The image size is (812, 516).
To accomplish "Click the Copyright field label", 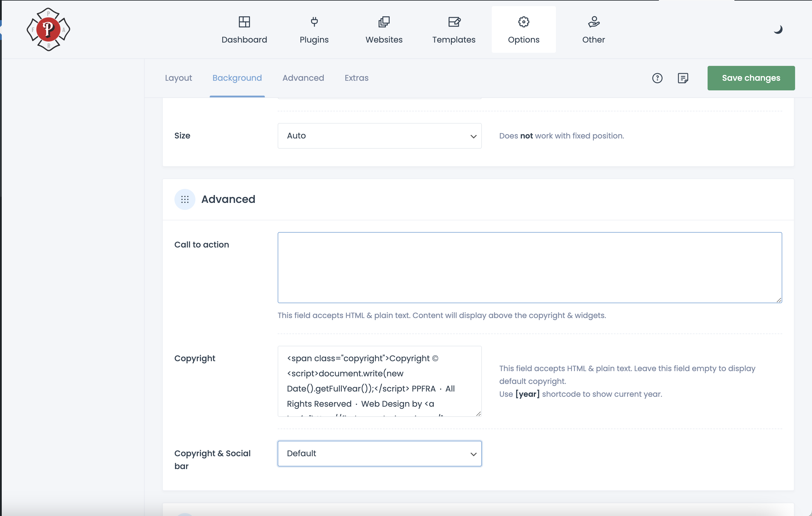I will 195,358.
